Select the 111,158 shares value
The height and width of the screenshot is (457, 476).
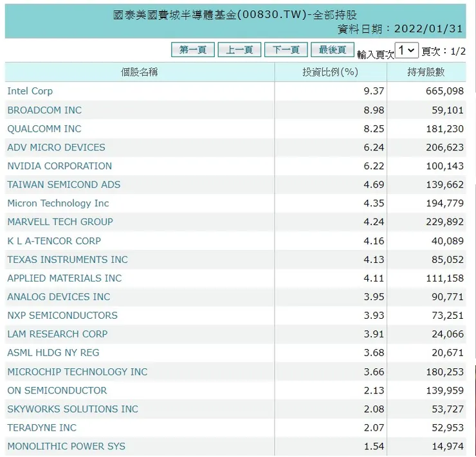444,278
